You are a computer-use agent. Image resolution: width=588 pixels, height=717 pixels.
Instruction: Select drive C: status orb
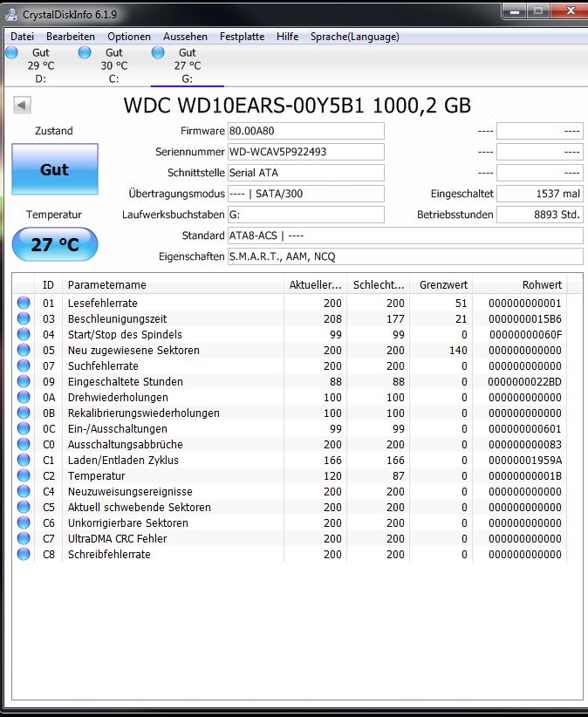[x=85, y=52]
